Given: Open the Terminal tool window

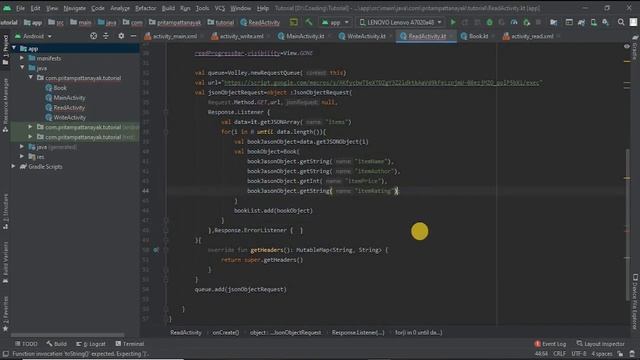Looking at the screenshot, I should click(130, 344).
